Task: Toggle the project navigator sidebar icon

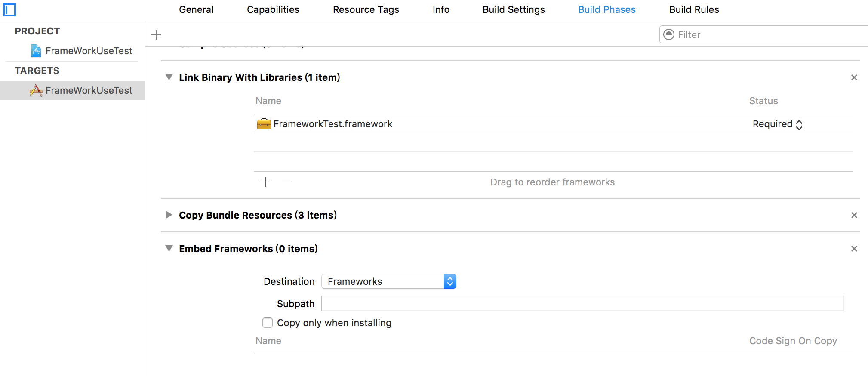Action: [9, 9]
